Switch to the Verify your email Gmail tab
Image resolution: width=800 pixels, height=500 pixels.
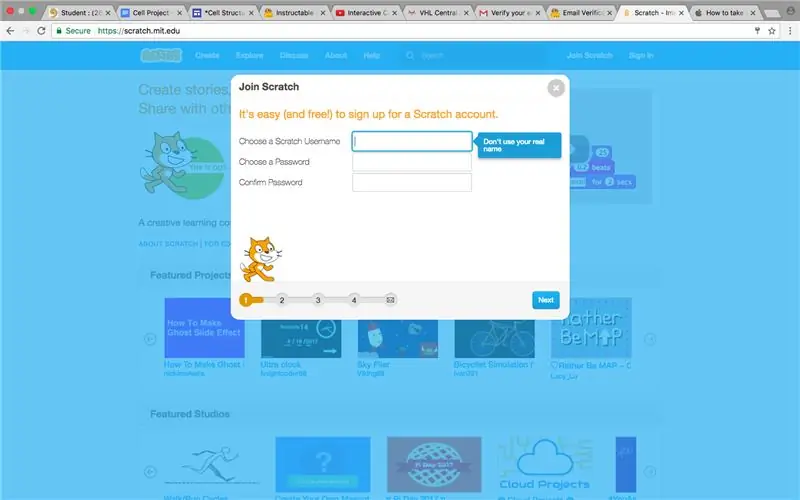click(x=510, y=13)
